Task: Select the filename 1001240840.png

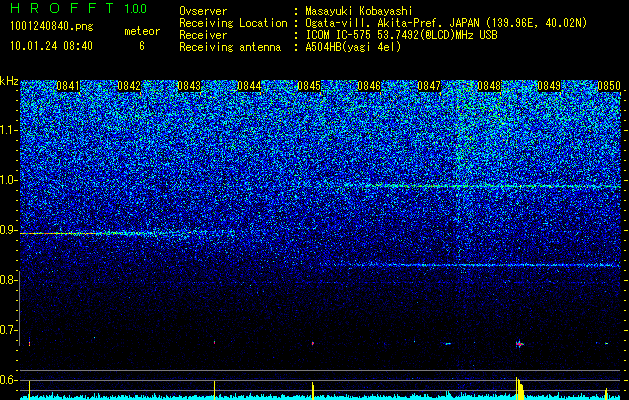Action: (x=52, y=27)
